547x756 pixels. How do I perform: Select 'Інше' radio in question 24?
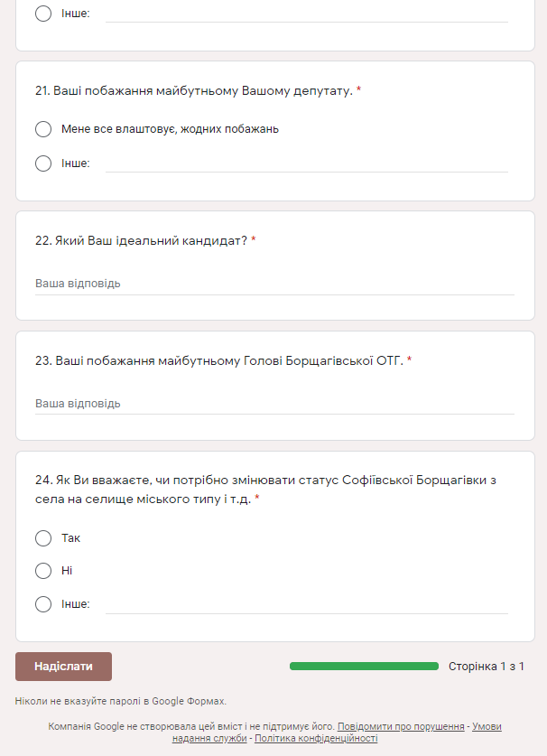coord(43,604)
